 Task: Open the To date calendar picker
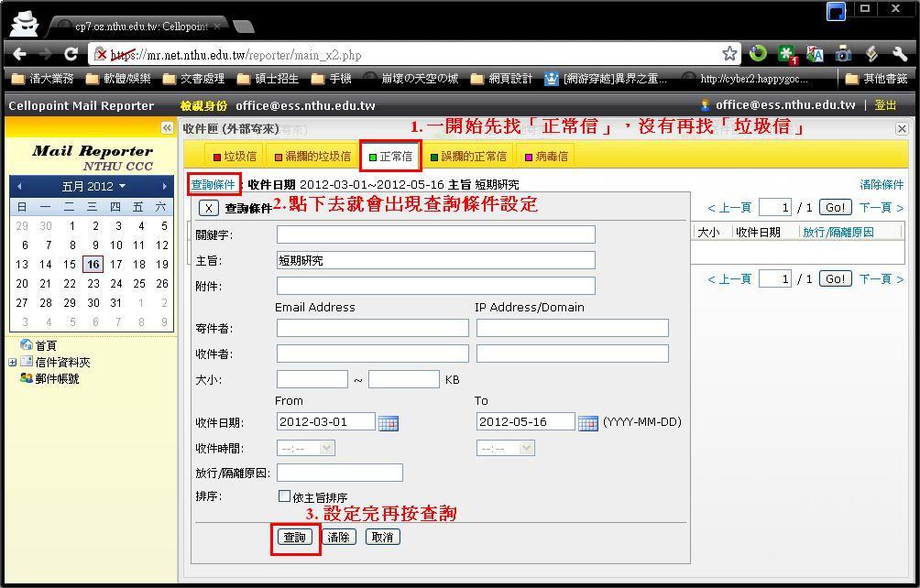click(x=587, y=423)
